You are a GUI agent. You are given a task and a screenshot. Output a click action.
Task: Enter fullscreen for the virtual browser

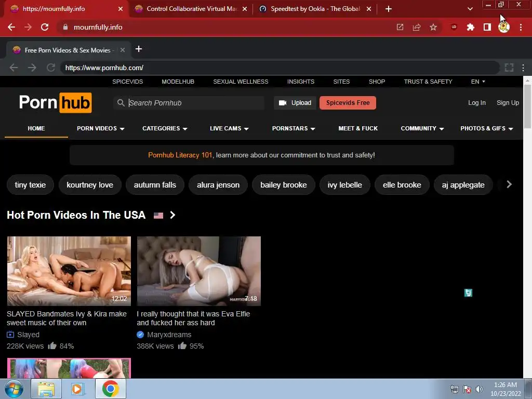509,68
